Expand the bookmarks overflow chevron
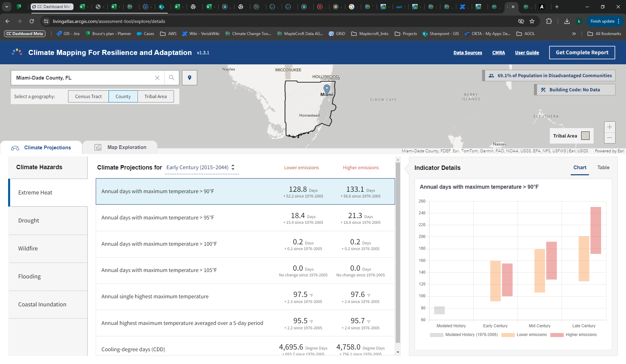 (574, 33)
